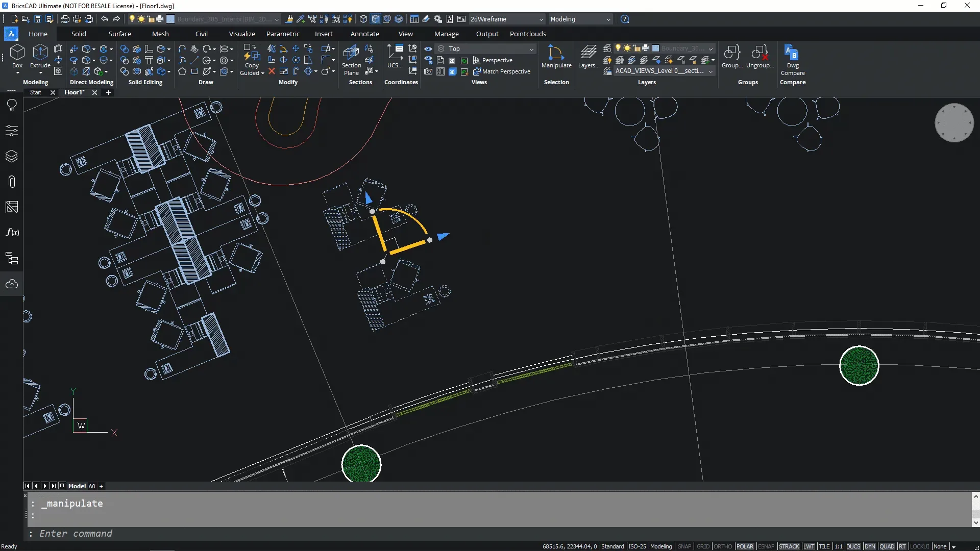
Task: Open the Modeling workspace dropdown
Action: click(x=608, y=19)
